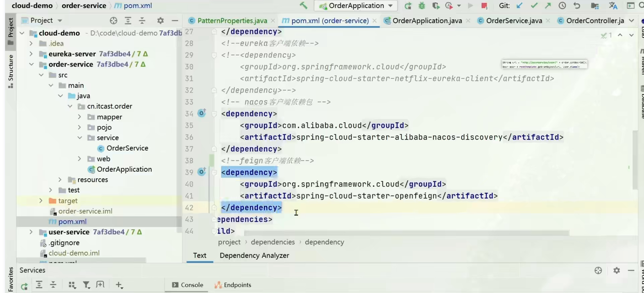This screenshot has width=644, height=293.
Task: Toggle the Services filter icon
Action: click(x=86, y=285)
